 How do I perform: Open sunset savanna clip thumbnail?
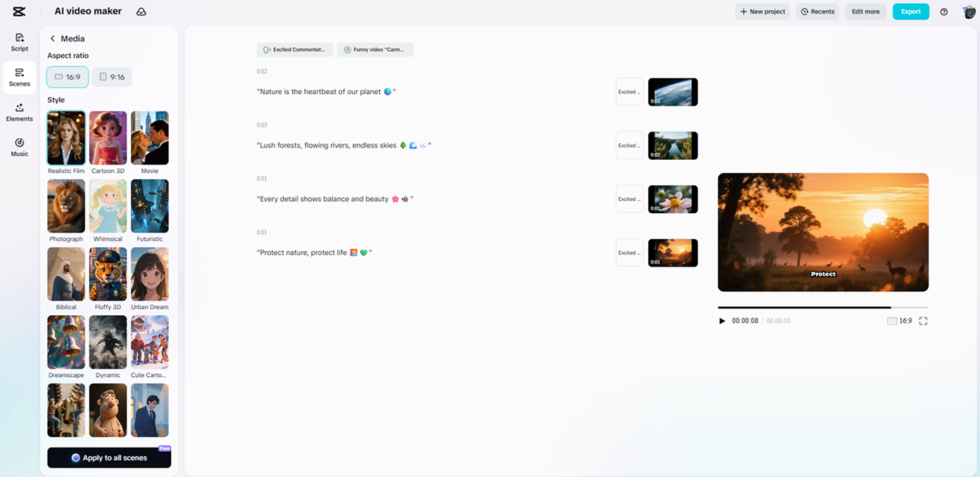(x=673, y=253)
